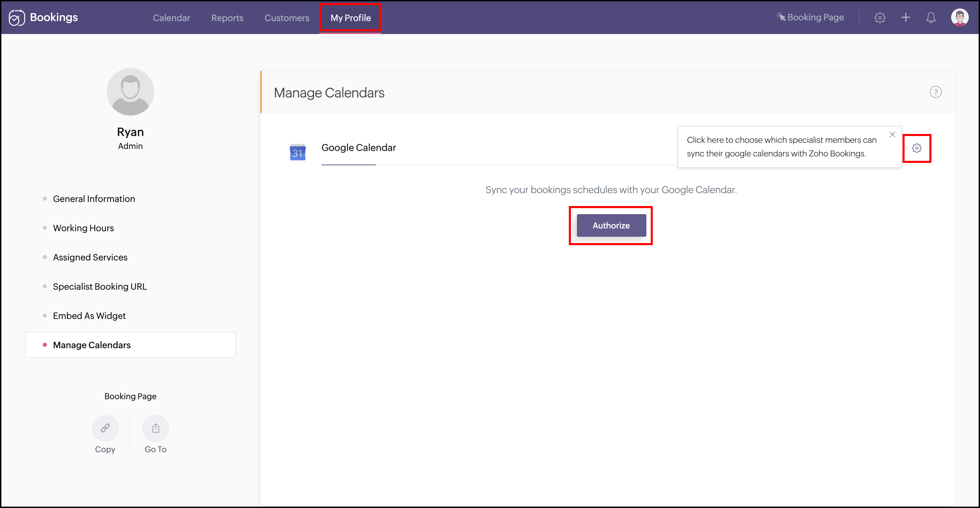The height and width of the screenshot is (508, 980).
Task: Copy the booking page link
Action: click(105, 428)
